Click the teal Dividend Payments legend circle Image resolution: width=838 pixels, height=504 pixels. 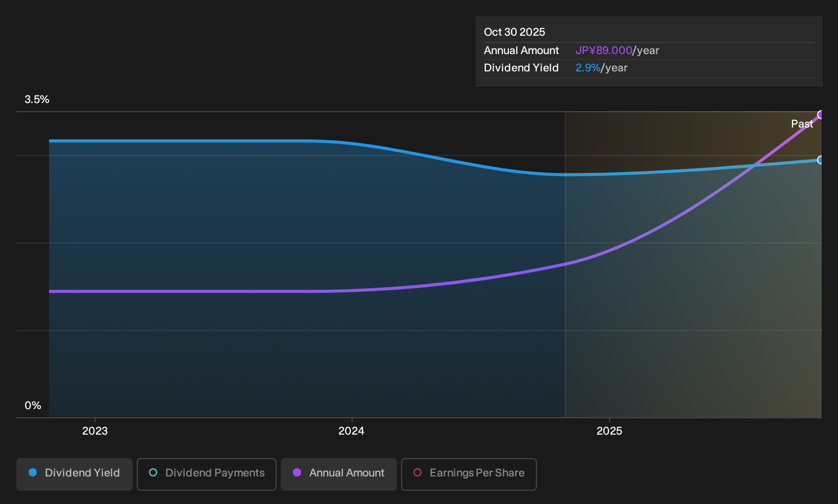coord(153,472)
